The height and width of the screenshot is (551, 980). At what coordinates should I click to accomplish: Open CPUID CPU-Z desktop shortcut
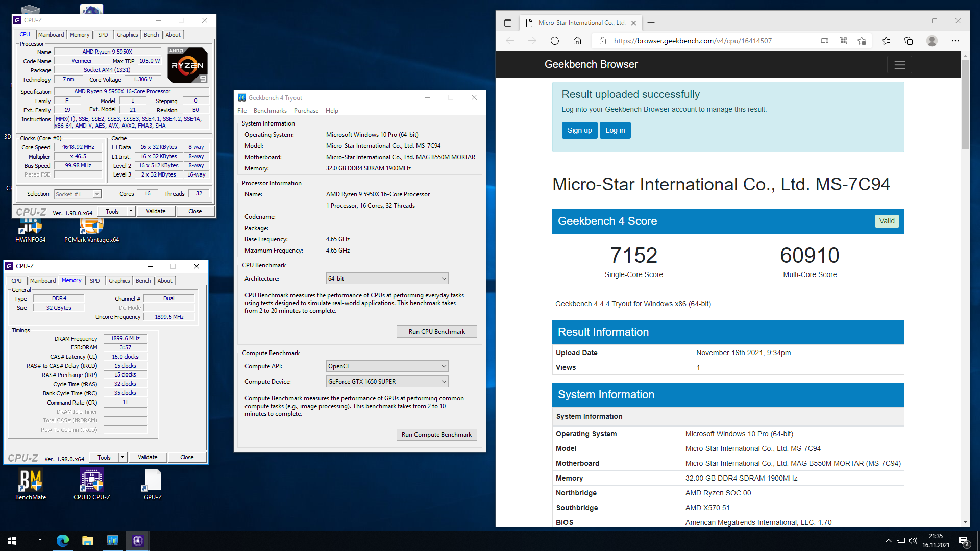coord(92,485)
